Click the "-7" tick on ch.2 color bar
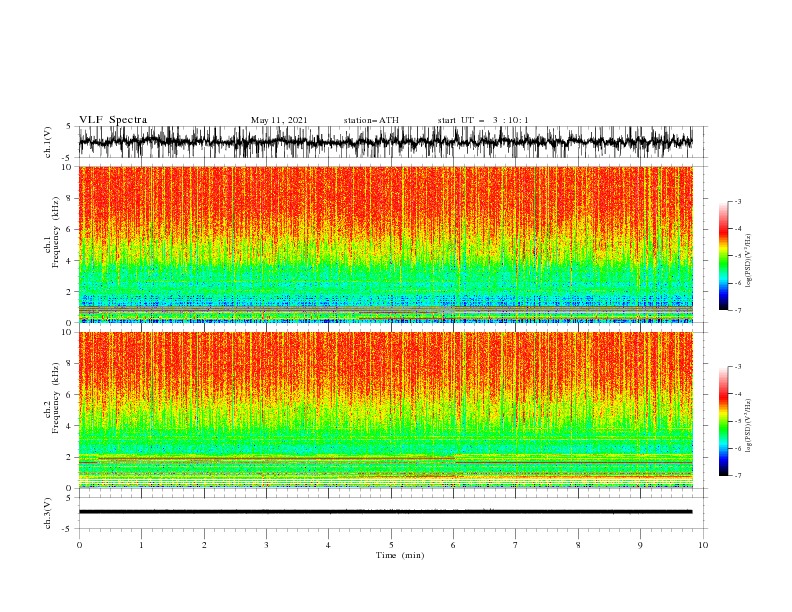The height and width of the screenshot is (612, 792). point(737,475)
